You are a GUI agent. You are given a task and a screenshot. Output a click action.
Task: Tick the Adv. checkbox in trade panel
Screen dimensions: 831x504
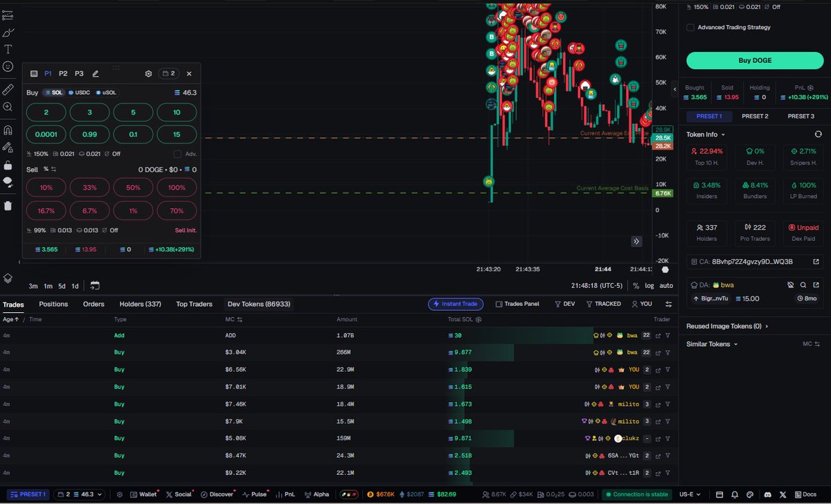click(177, 154)
